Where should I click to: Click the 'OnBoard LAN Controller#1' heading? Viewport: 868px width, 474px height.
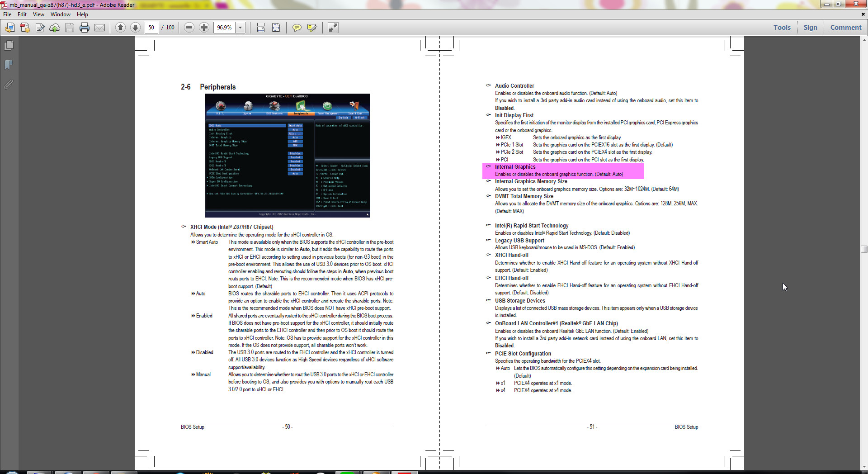[x=556, y=323]
